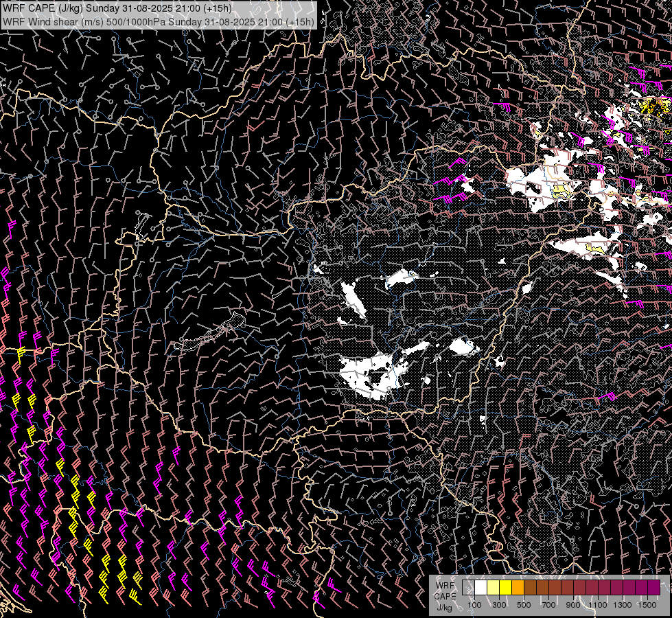Image resolution: width=672 pixels, height=618 pixels.
Task: Click the 1300 legend value label
Action: click(x=623, y=605)
